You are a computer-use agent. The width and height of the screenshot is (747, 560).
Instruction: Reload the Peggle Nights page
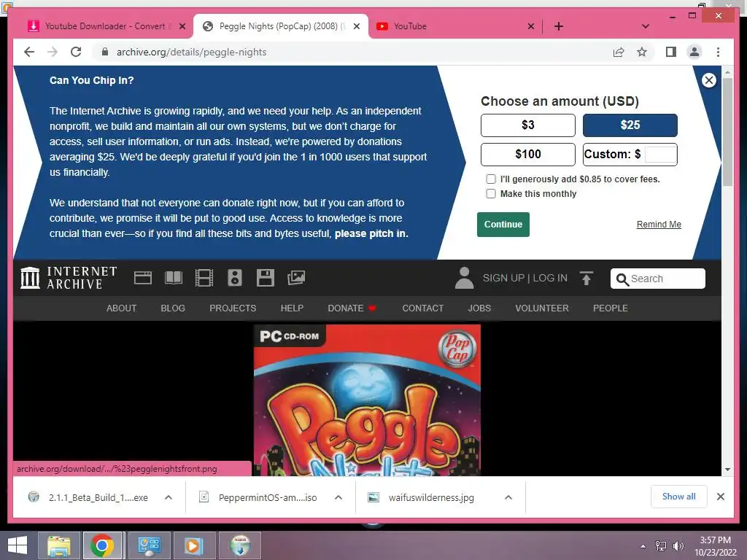pyautogui.click(x=76, y=52)
